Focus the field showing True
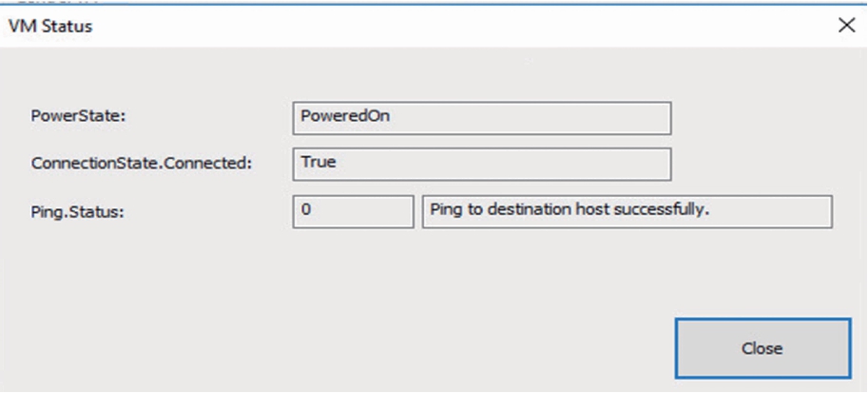 [482, 163]
